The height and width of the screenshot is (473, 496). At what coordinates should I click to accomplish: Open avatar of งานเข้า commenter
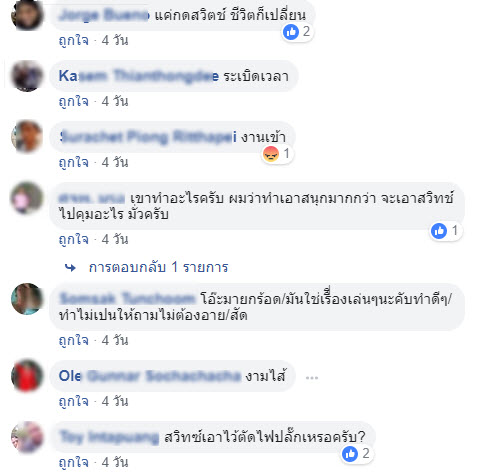[x=27, y=137]
